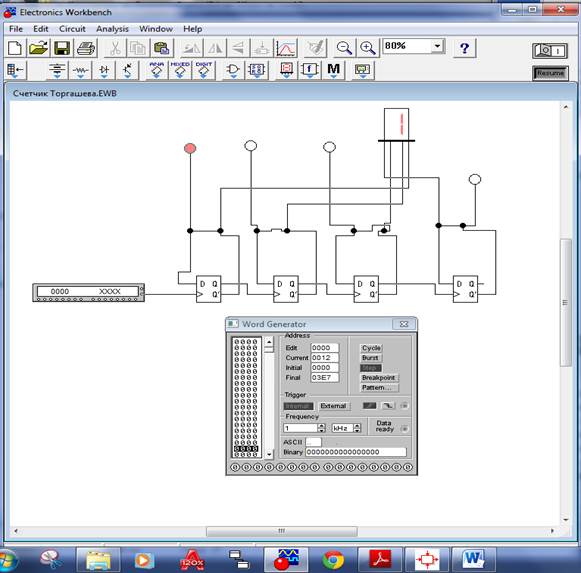Click the Edit address field
Image resolution: width=581 pixels, height=573 pixels.
tap(325, 348)
